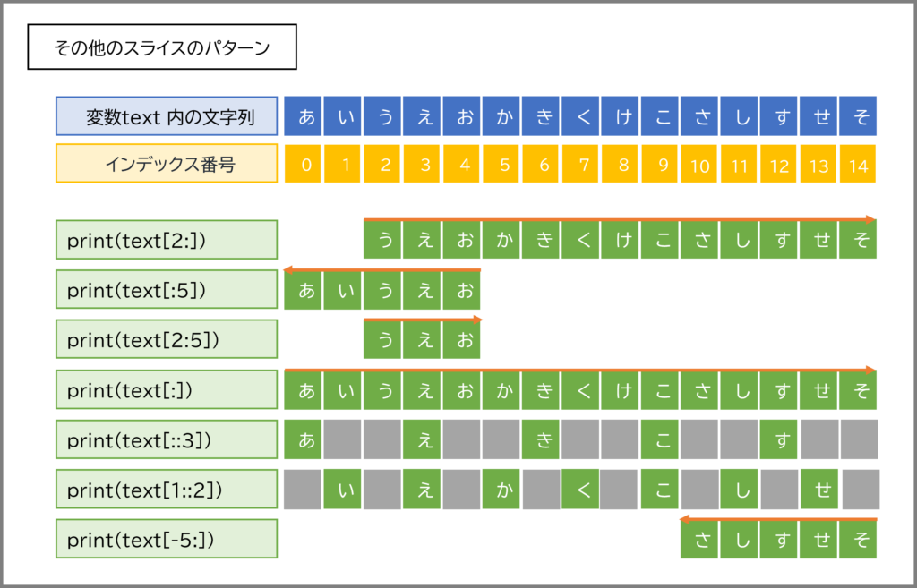This screenshot has width=917, height=588.
Task: Click green す in print(text[::3]) row
Action: (x=778, y=439)
